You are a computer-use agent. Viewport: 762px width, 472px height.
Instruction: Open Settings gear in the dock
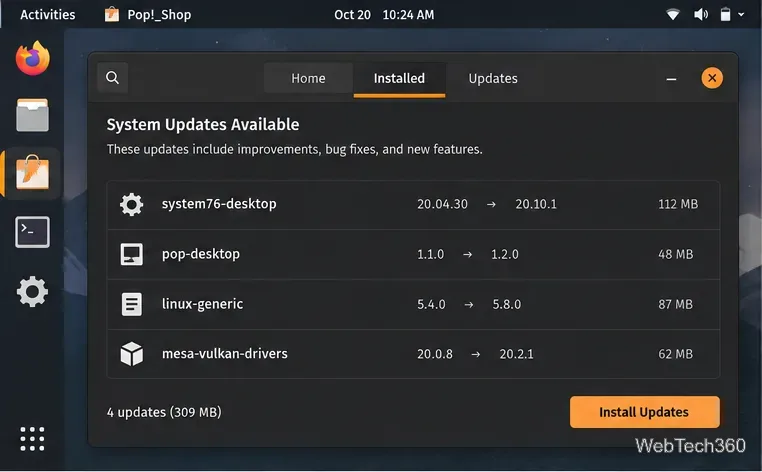[x=33, y=292]
